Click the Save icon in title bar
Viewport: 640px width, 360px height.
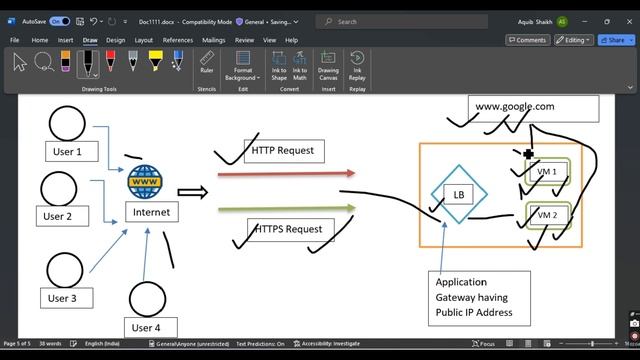(80, 22)
